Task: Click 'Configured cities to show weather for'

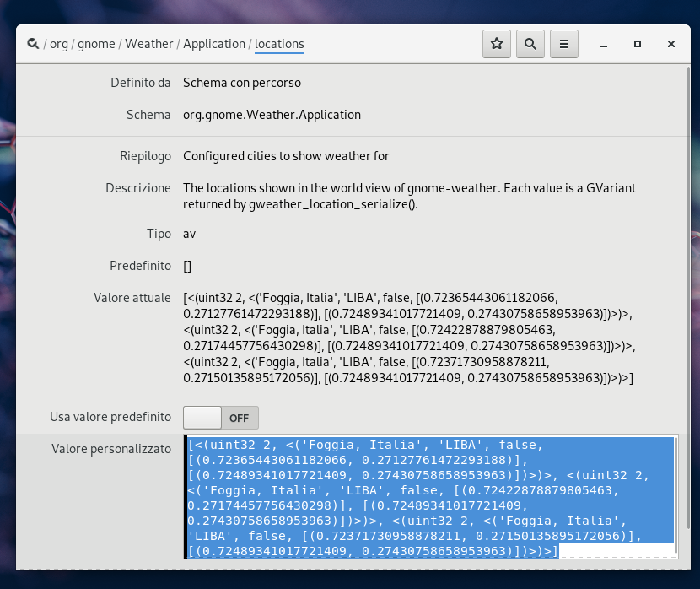Action: point(286,156)
